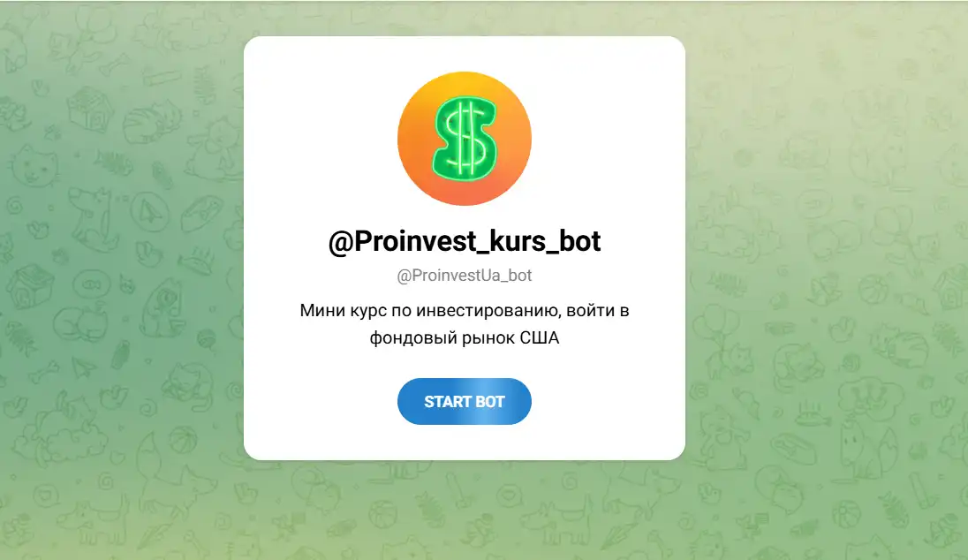Click the white space below START BOT
The height and width of the screenshot is (560, 968).
465,442
